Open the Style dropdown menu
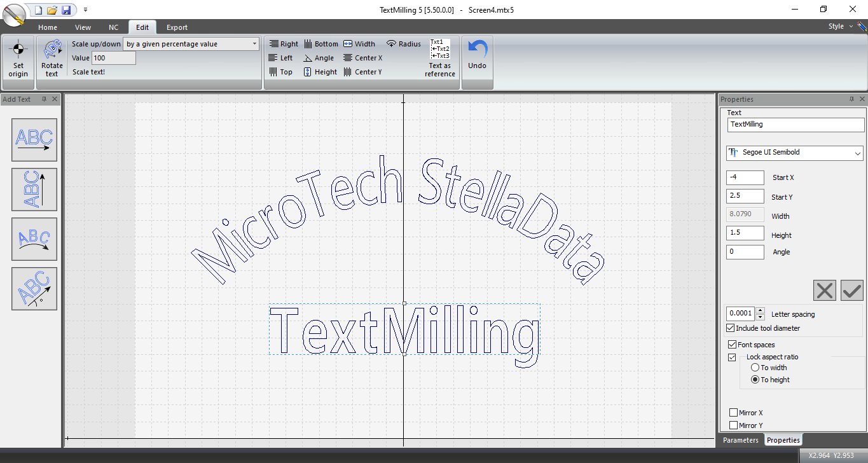Image resolution: width=868 pixels, height=463 pixels. coord(839,27)
